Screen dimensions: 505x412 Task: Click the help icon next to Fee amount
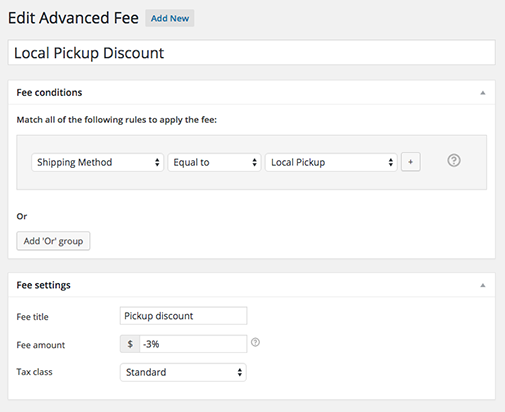255,342
